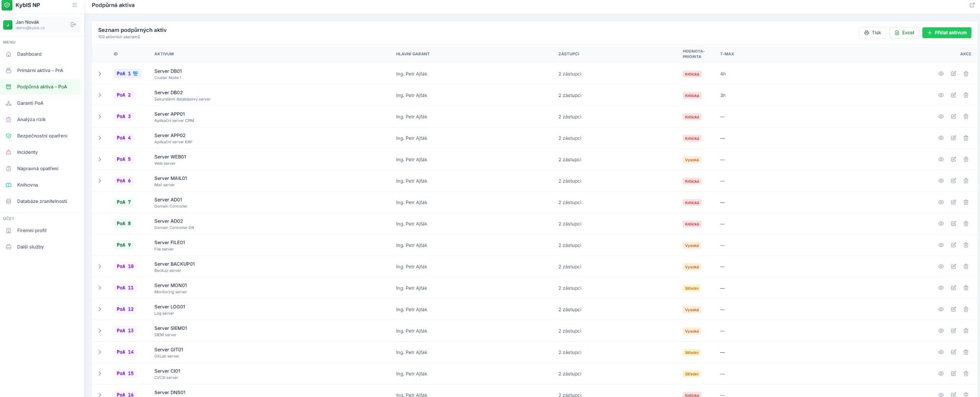Click the edit icon for Server WEB01
The image size is (980, 397).
coord(953,159)
